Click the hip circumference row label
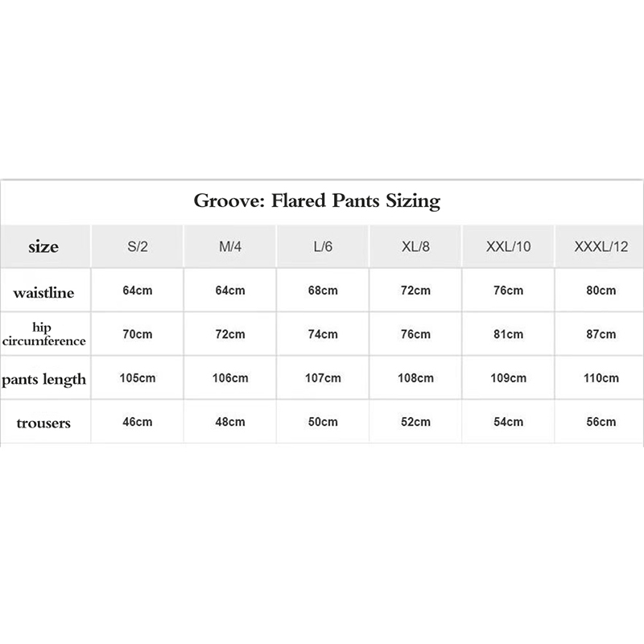This screenshot has height=644, width=644. 43,335
